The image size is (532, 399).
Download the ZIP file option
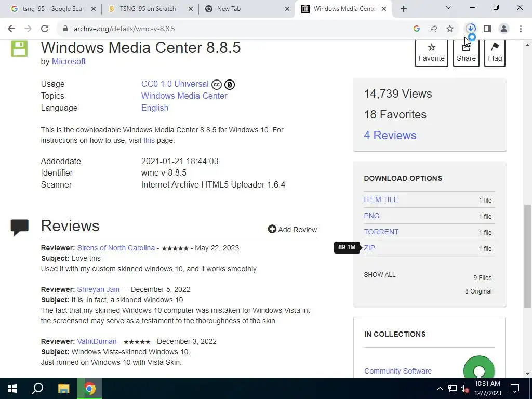tap(369, 248)
